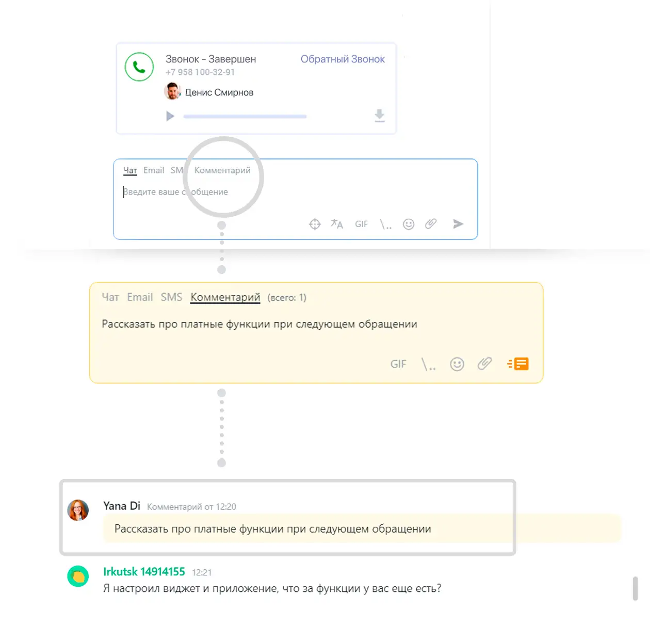
Task: Select SMS tab in yellow comment panel
Action: (x=171, y=297)
